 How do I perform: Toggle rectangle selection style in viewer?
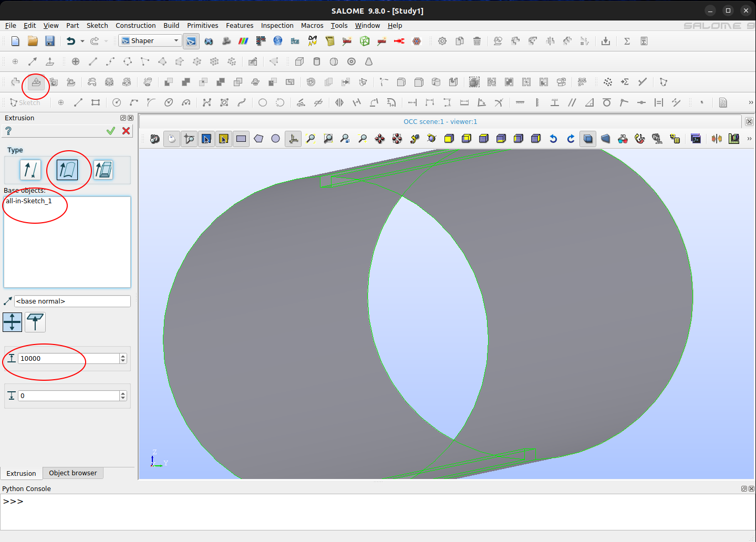point(241,139)
